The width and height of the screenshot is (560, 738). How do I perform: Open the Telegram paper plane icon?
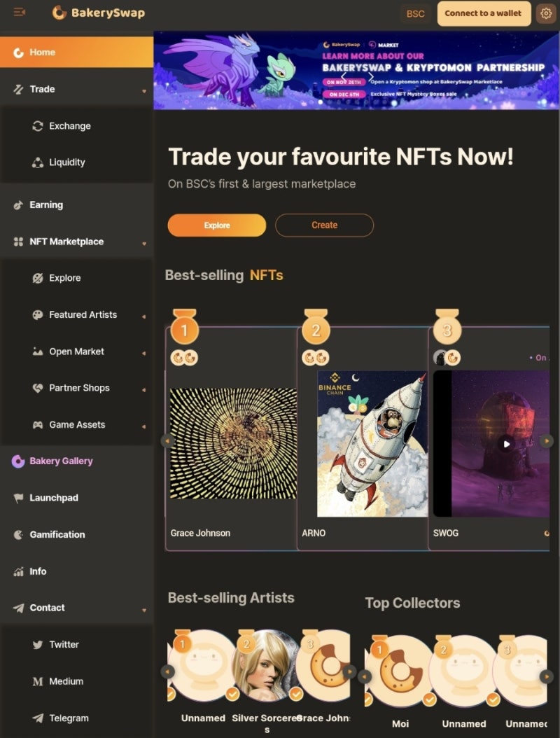point(38,718)
